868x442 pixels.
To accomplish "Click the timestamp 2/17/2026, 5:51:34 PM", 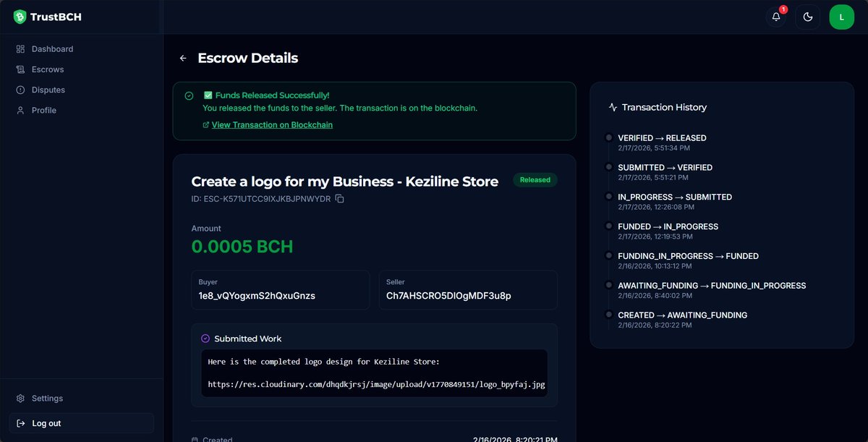I will [x=653, y=148].
